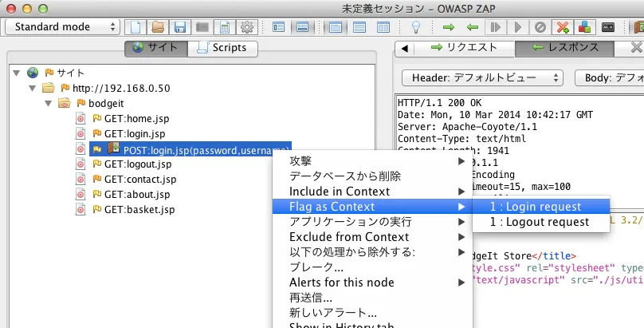Switch to the Scripts tab
Image resolution: width=644 pixels, height=328 pixels.
222,48
